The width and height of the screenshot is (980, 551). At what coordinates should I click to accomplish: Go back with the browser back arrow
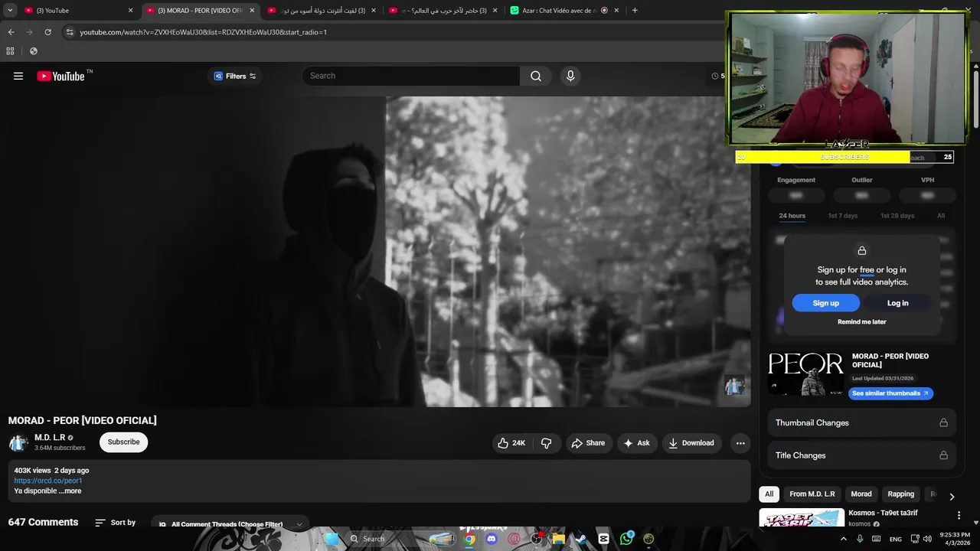11,32
